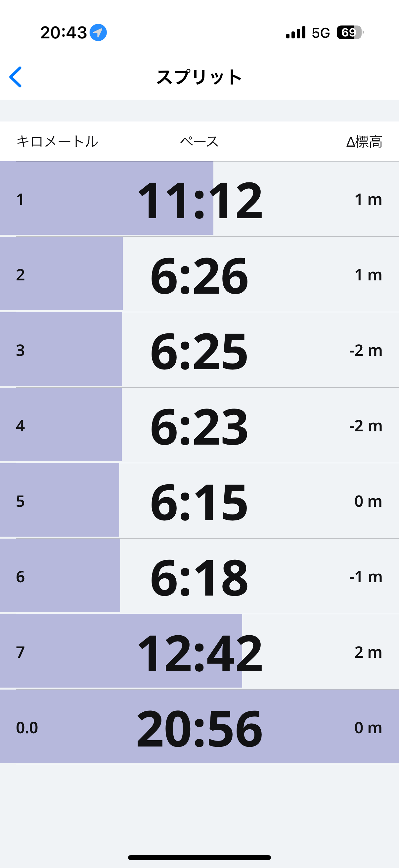399x868 pixels.
Task: Select kilometer 7 split with 12:42 pace
Action: [199, 652]
